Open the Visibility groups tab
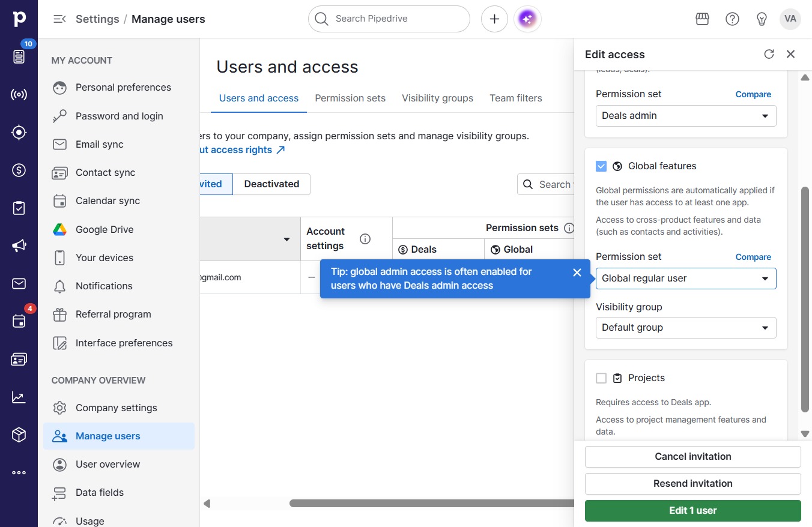 point(437,98)
